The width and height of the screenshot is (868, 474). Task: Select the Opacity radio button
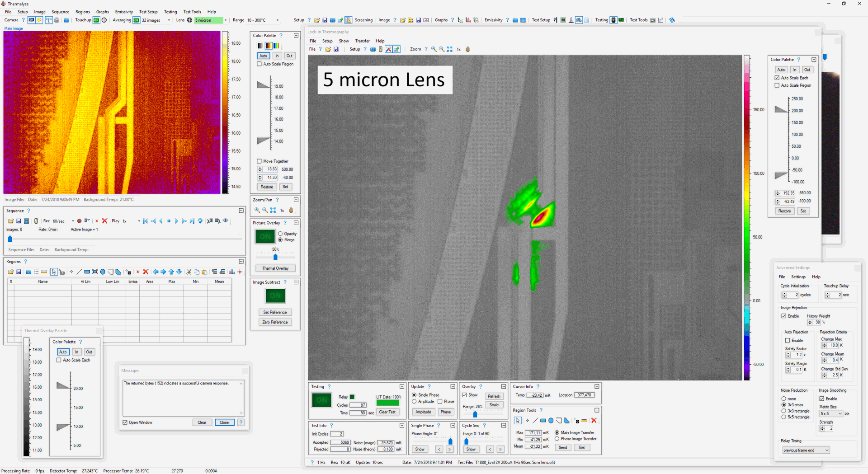coord(280,234)
